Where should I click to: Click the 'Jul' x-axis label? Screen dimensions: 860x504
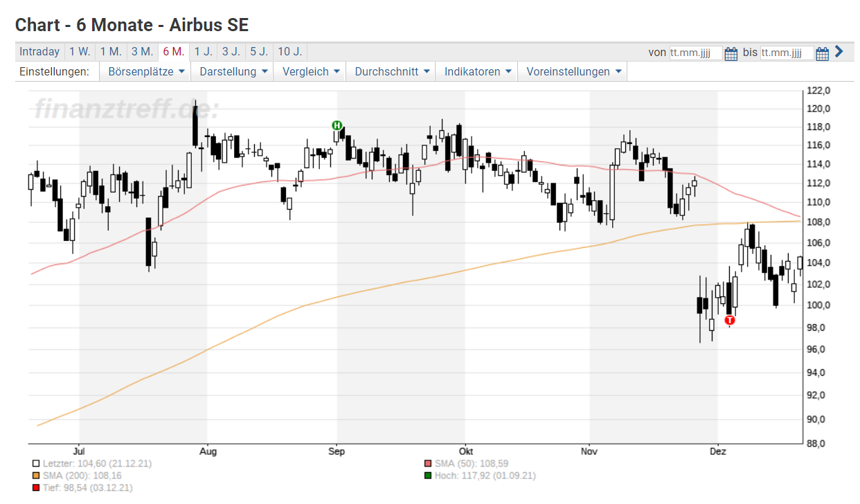80,451
